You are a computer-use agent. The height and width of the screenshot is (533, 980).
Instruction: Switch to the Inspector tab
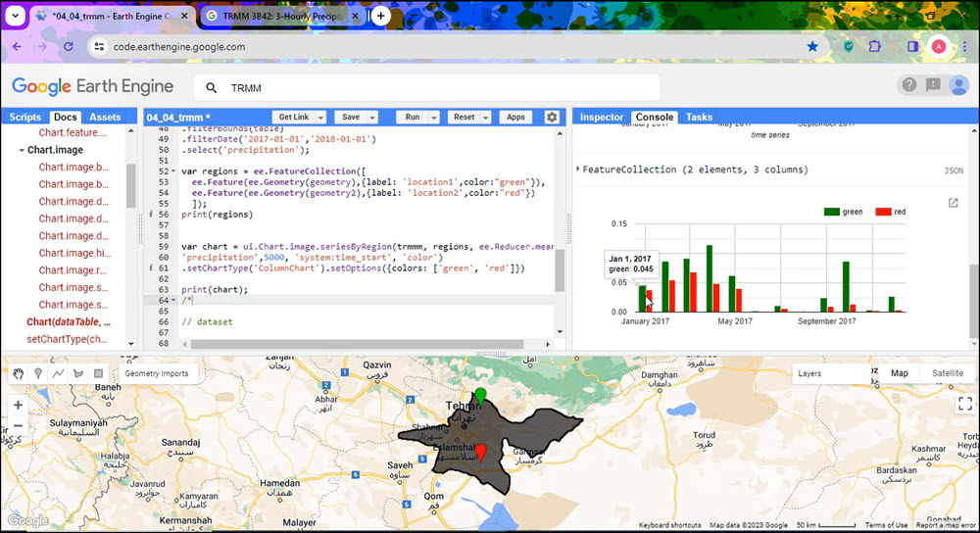602,117
